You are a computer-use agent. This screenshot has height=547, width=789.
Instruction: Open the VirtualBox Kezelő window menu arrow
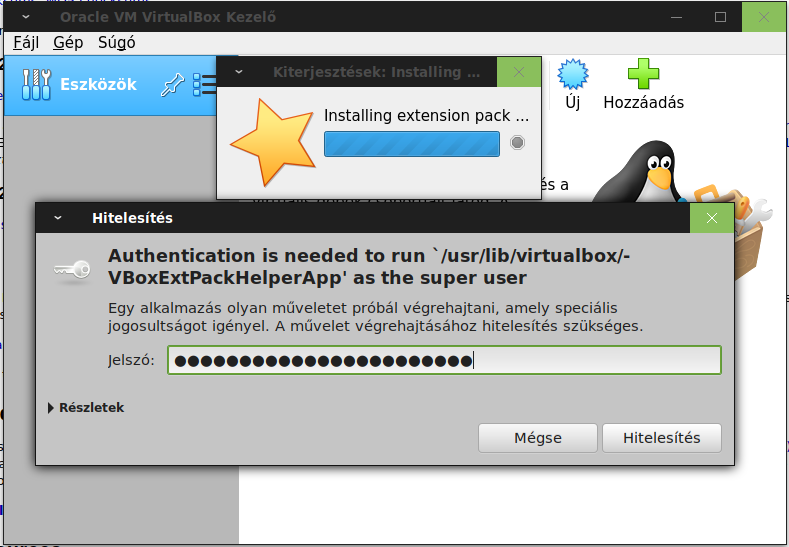coord(26,17)
